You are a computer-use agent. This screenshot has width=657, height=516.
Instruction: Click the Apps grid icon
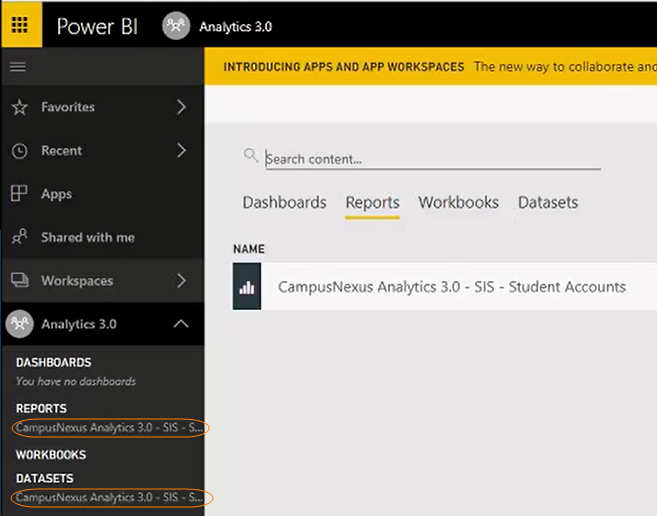[19, 194]
